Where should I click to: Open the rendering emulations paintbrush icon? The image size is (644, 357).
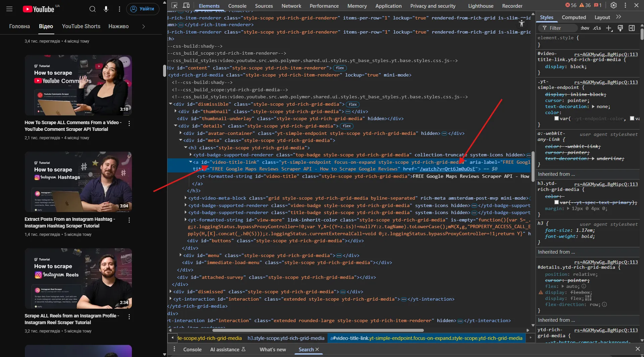coord(620,28)
